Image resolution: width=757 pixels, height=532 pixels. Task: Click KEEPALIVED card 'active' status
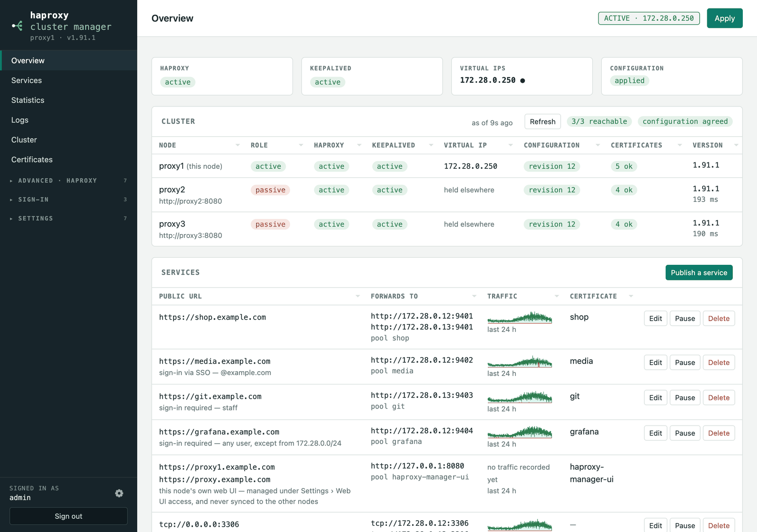pyautogui.click(x=327, y=82)
